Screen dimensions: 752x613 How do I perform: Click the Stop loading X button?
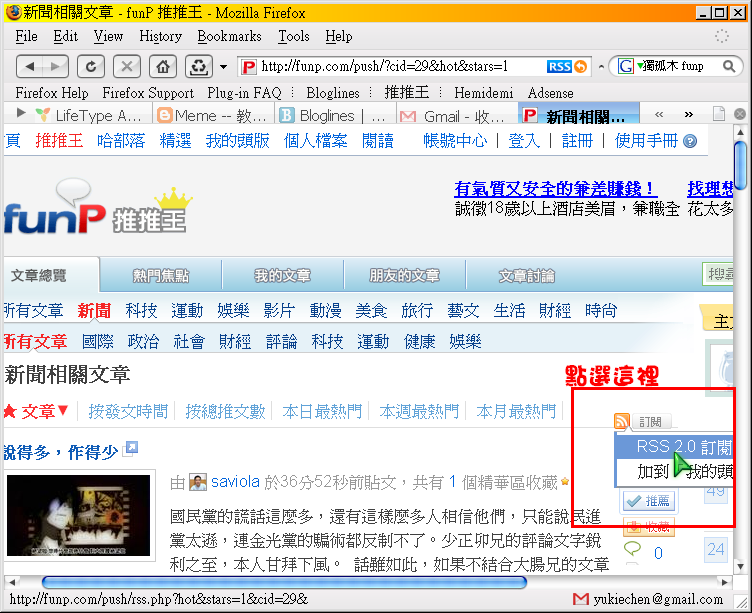pyautogui.click(x=127, y=66)
